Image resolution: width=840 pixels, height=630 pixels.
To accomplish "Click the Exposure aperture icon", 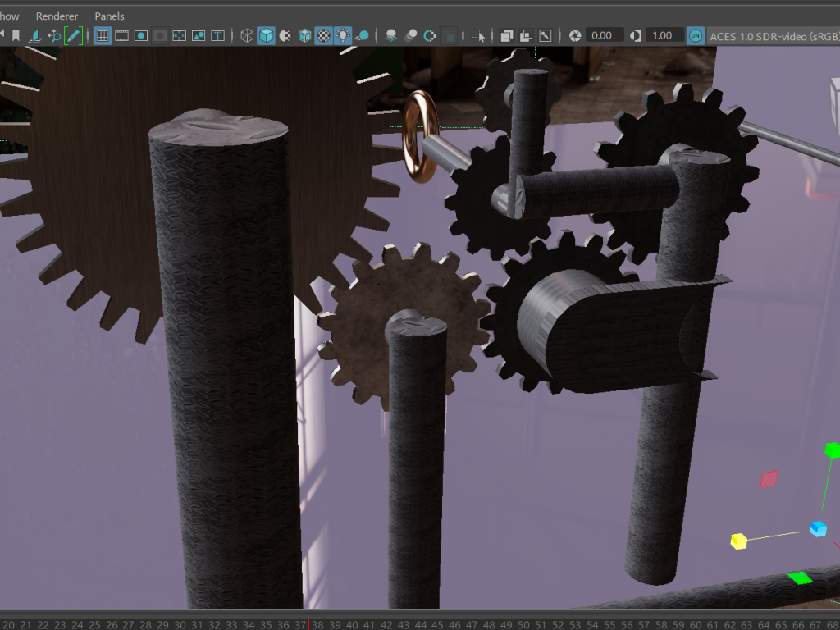I will coord(575,36).
